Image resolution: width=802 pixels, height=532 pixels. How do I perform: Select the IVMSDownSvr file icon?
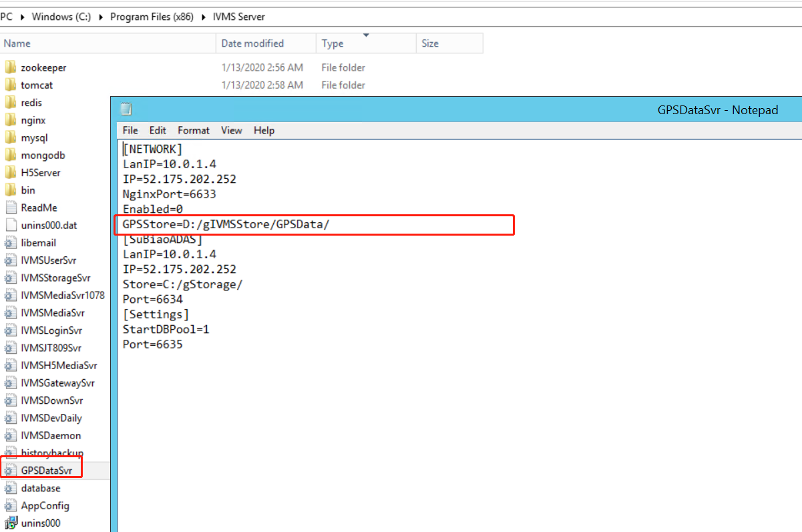pyautogui.click(x=10, y=401)
